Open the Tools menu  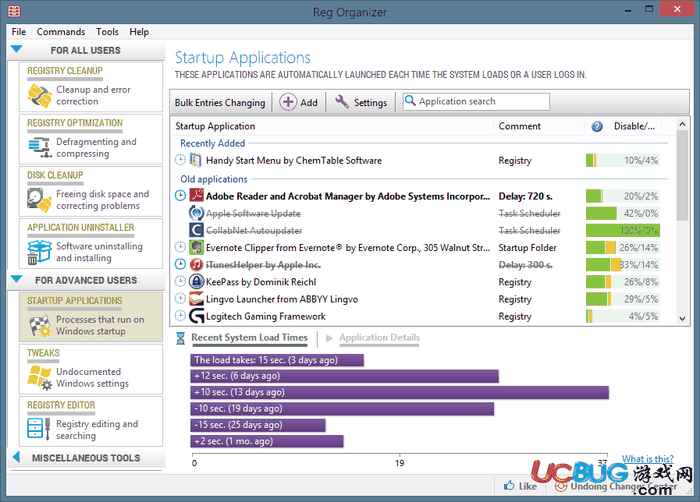(x=107, y=32)
